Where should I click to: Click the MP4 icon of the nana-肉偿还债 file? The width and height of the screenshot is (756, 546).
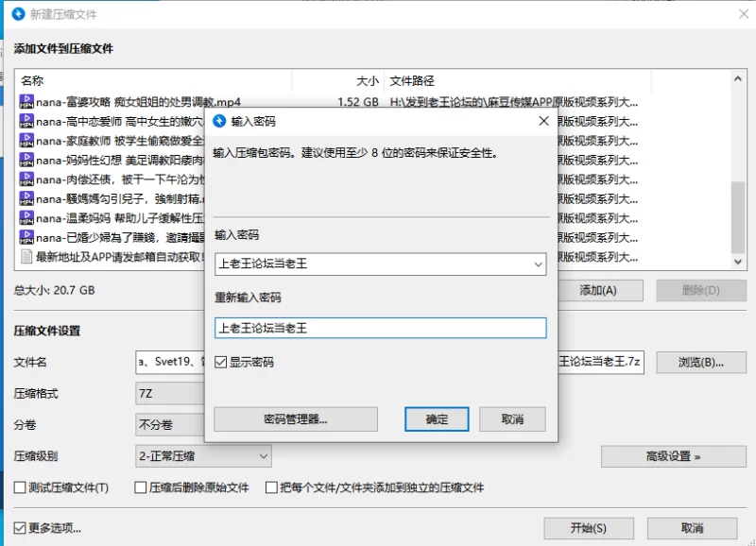pyautogui.click(x=26, y=179)
